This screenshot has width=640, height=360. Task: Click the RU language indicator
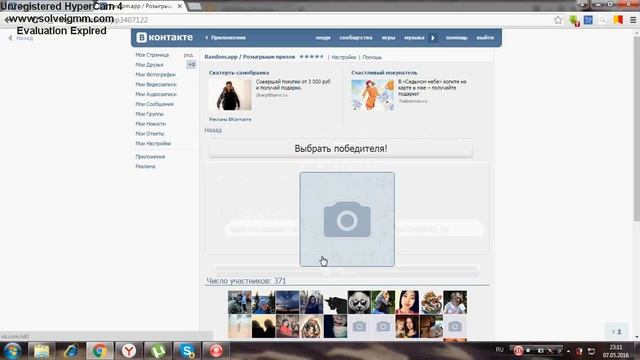click(499, 350)
